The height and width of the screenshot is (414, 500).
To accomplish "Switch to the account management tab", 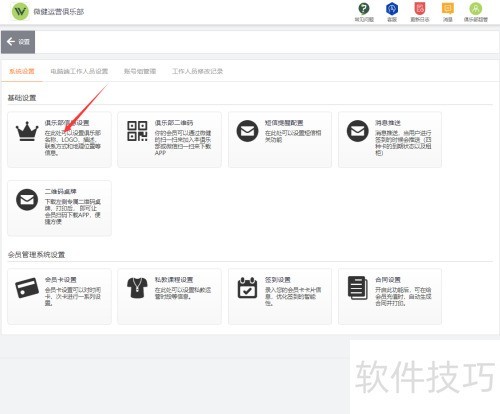I will pyautogui.click(x=140, y=71).
